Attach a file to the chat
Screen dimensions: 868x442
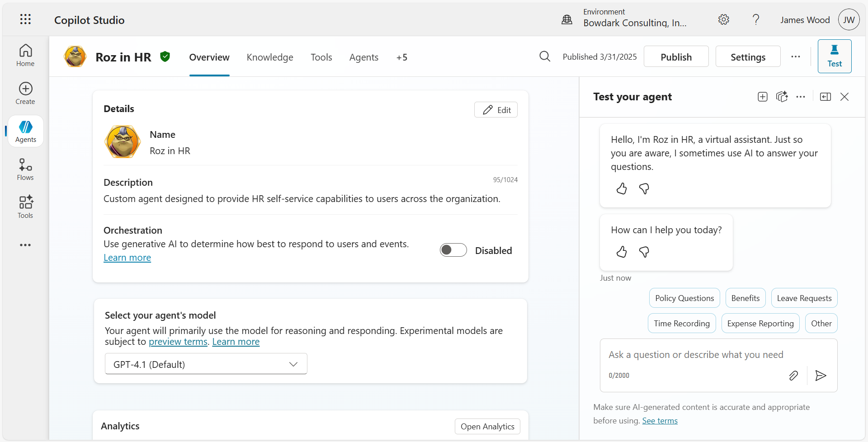pos(793,376)
